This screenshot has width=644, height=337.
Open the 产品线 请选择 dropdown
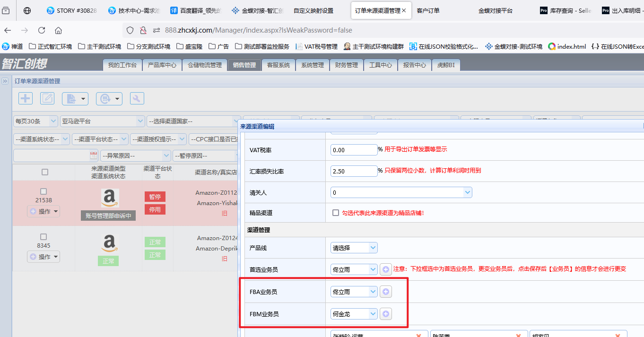(x=354, y=248)
